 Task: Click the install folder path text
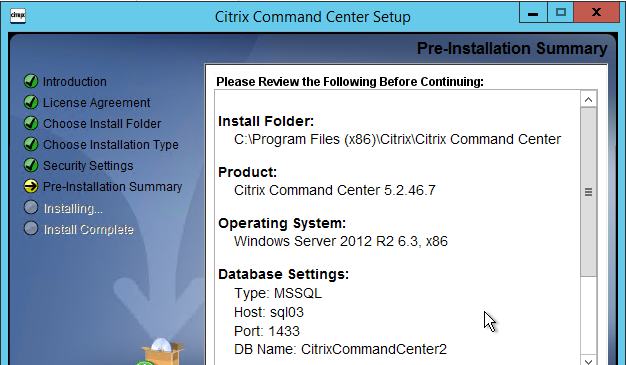pos(397,139)
